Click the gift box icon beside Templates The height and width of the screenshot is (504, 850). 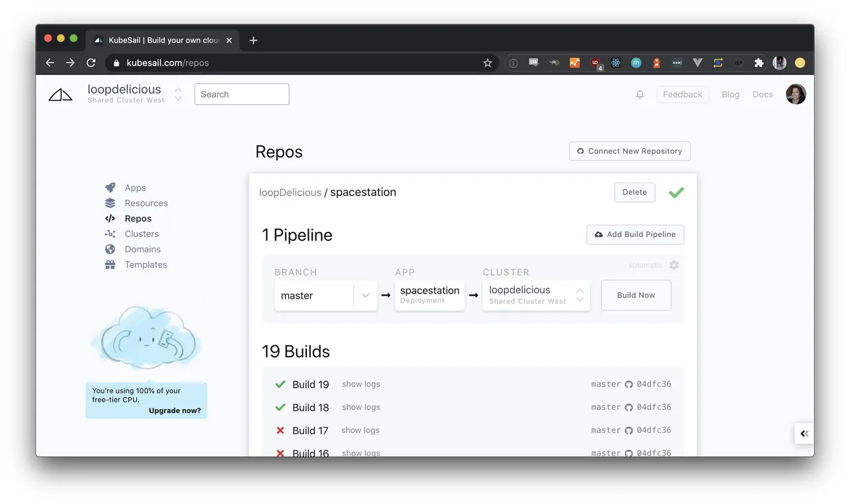[x=110, y=264]
